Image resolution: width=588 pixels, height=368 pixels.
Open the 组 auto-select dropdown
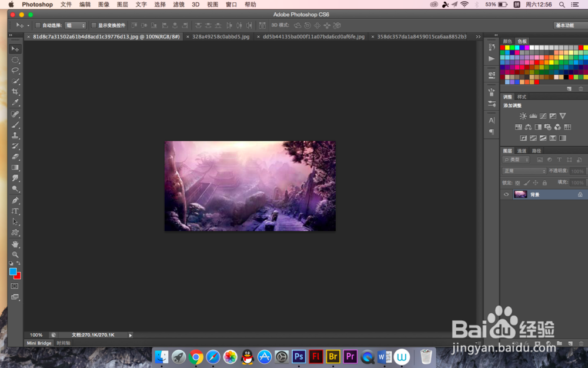point(75,25)
